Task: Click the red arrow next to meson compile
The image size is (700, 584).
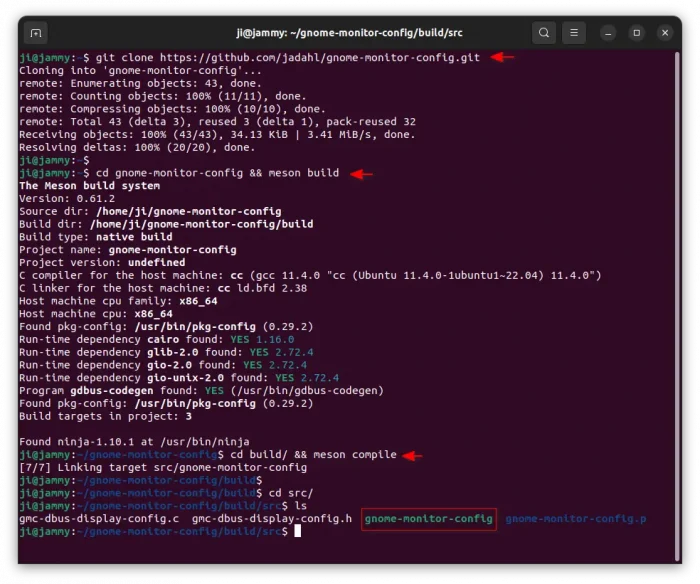Action: click(412, 455)
